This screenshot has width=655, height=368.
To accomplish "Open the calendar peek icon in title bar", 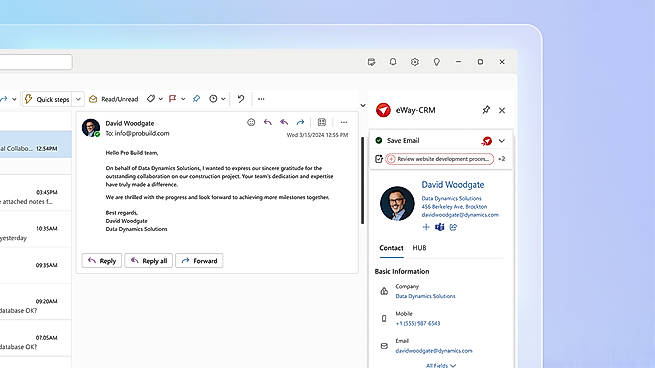I will pyautogui.click(x=371, y=62).
